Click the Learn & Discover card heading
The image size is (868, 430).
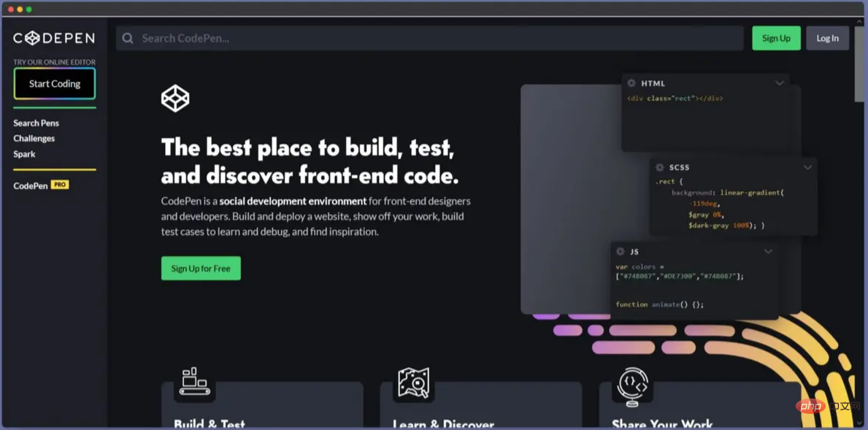click(443, 424)
